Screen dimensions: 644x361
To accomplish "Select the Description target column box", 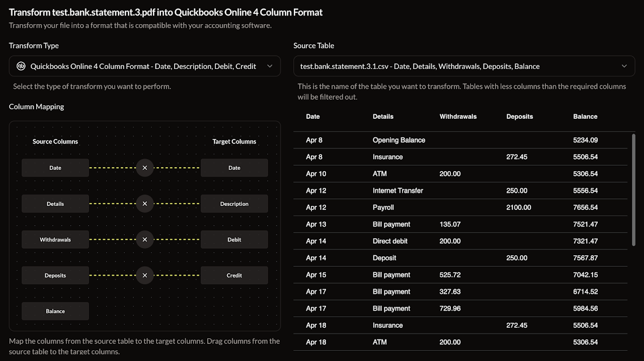I will (x=234, y=204).
